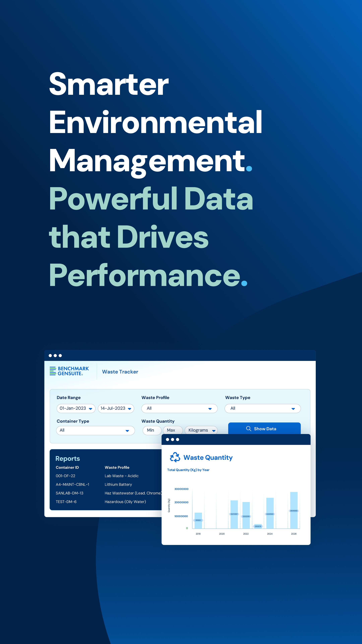Click the Waste Profile column header in Reports
Image resolution: width=362 pixels, height=644 pixels.
[117, 467]
